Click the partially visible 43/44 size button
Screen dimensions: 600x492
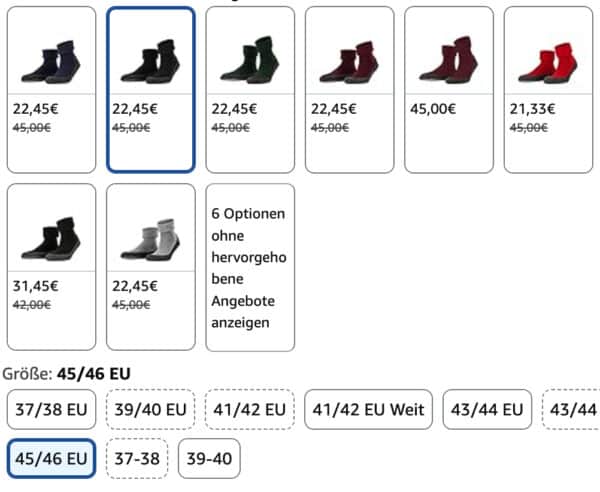point(573,409)
